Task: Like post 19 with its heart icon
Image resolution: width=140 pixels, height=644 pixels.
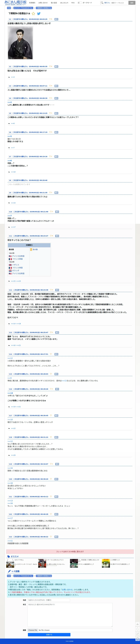Action: coord(51,464)
